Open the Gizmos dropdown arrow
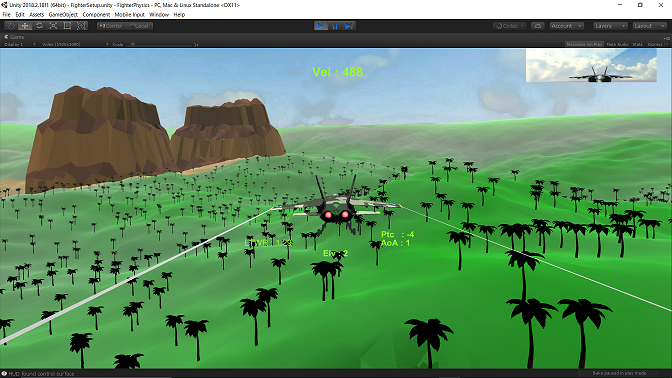This screenshot has width=672, height=378. tap(667, 44)
